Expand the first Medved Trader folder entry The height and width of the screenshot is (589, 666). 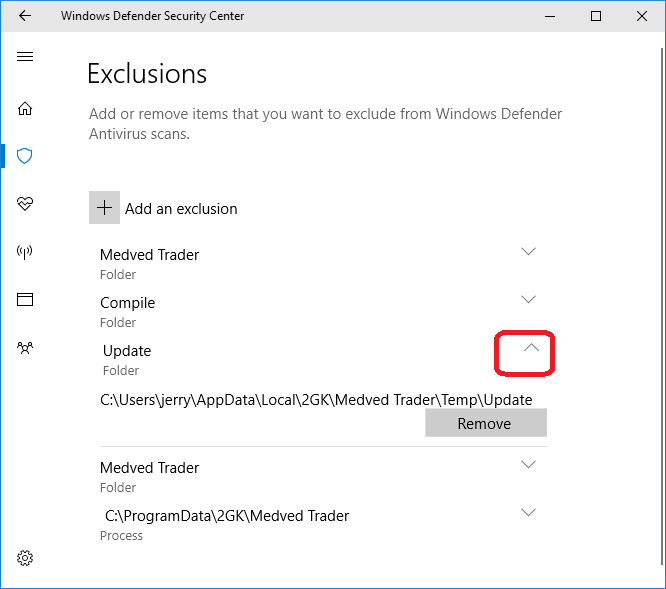coord(528,251)
